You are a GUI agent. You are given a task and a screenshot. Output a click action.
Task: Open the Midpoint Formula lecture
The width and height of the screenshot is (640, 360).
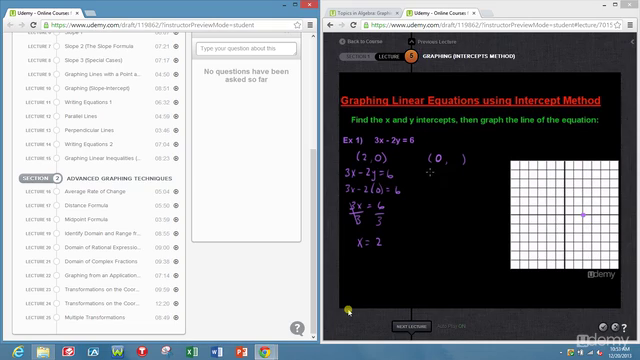(86, 220)
